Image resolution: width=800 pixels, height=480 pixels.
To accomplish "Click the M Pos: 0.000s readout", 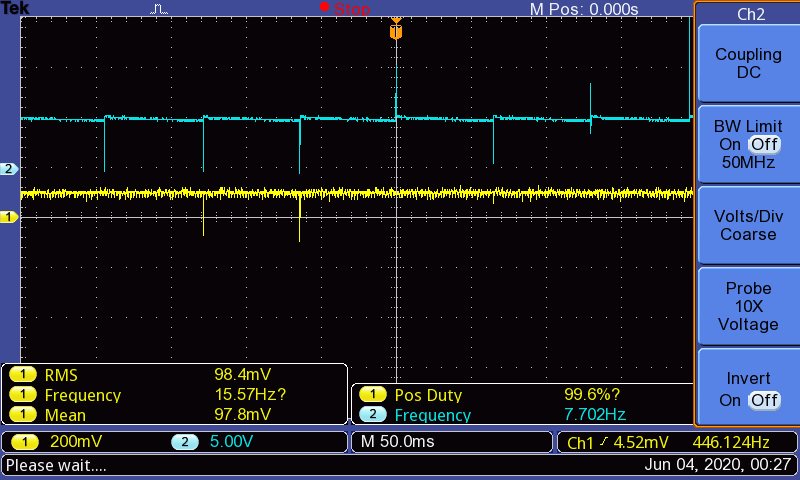I will coord(584,9).
